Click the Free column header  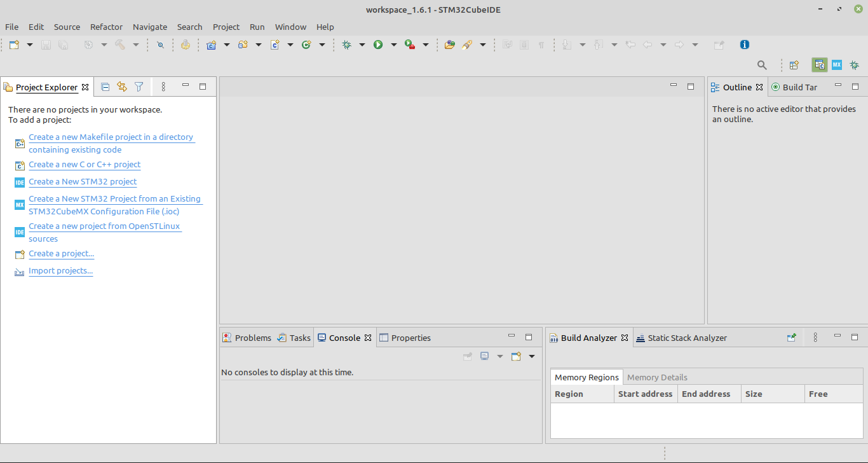point(834,394)
